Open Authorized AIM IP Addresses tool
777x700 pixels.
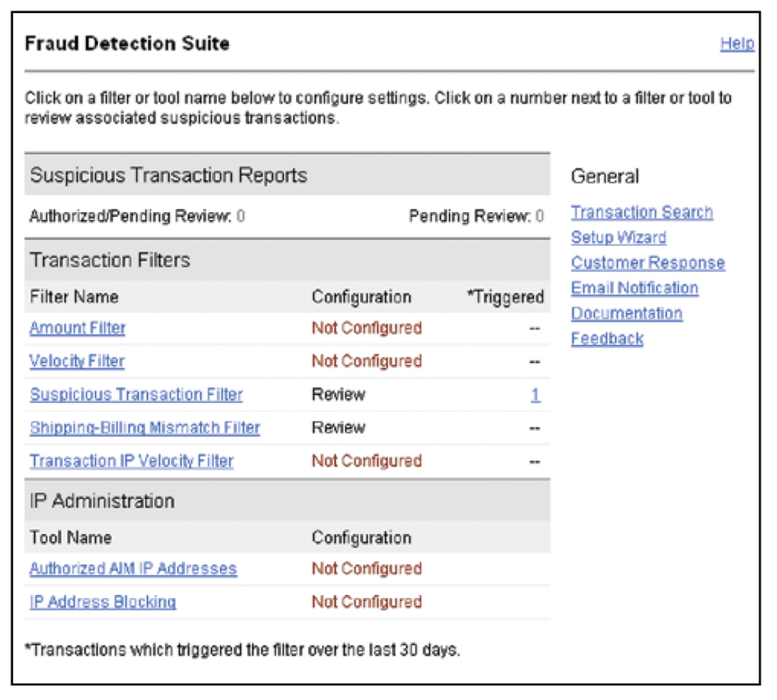click(134, 568)
